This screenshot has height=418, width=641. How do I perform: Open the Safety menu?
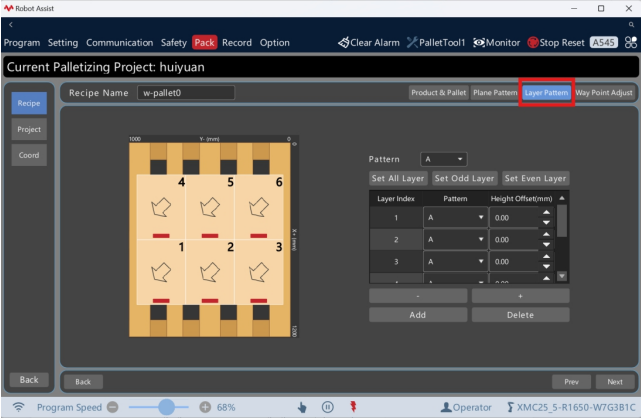pyautogui.click(x=174, y=42)
